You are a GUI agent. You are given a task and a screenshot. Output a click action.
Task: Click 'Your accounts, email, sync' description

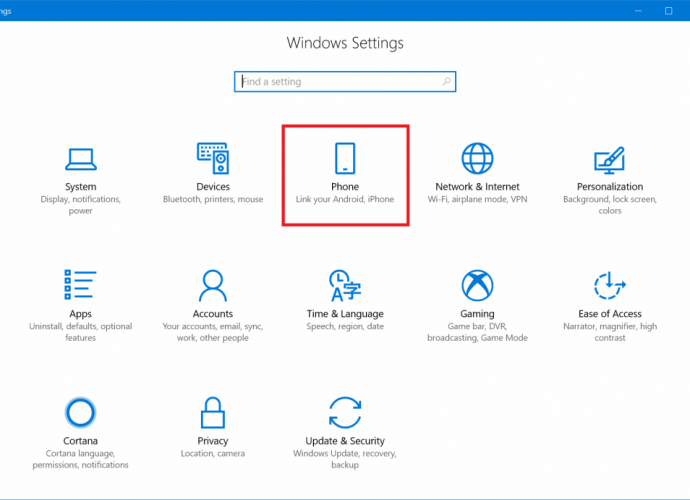click(213, 327)
